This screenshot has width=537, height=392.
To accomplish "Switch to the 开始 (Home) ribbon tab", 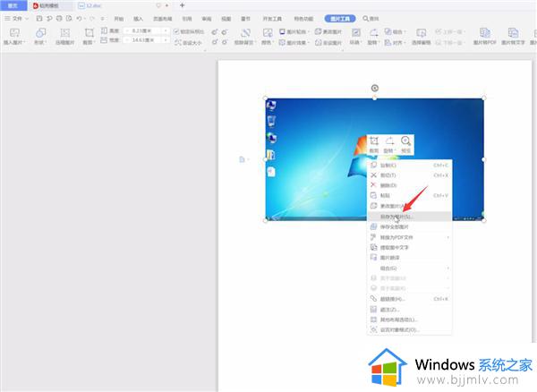I will tap(118, 19).
